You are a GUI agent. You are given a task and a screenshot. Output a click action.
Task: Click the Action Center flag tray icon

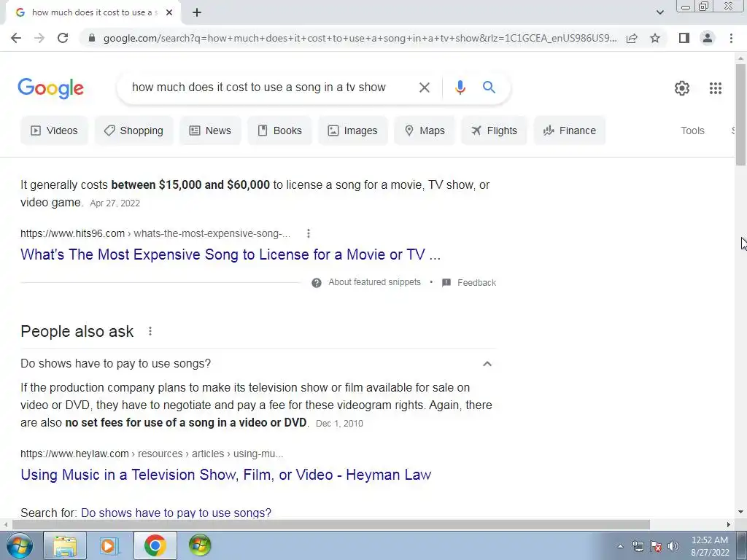[656, 546]
